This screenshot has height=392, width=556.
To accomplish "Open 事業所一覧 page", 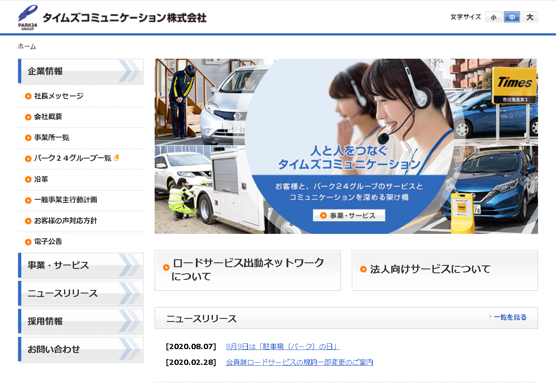I will pyautogui.click(x=52, y=138).
